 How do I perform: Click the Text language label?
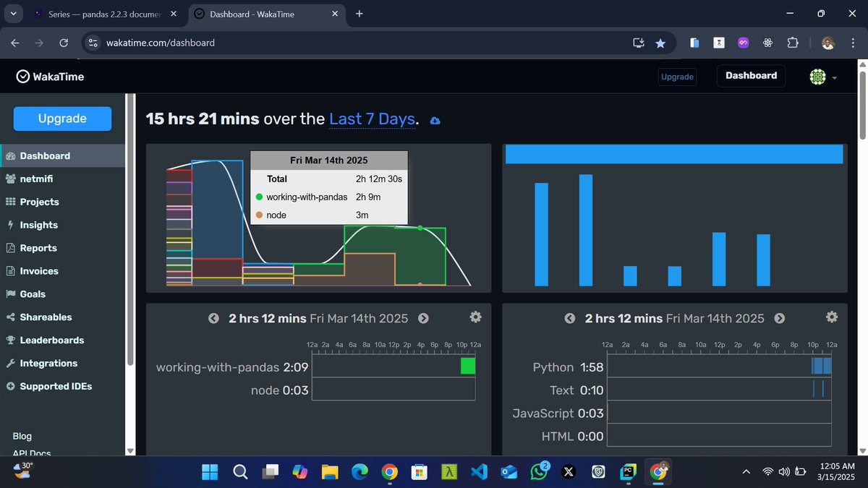coord(562,390)
